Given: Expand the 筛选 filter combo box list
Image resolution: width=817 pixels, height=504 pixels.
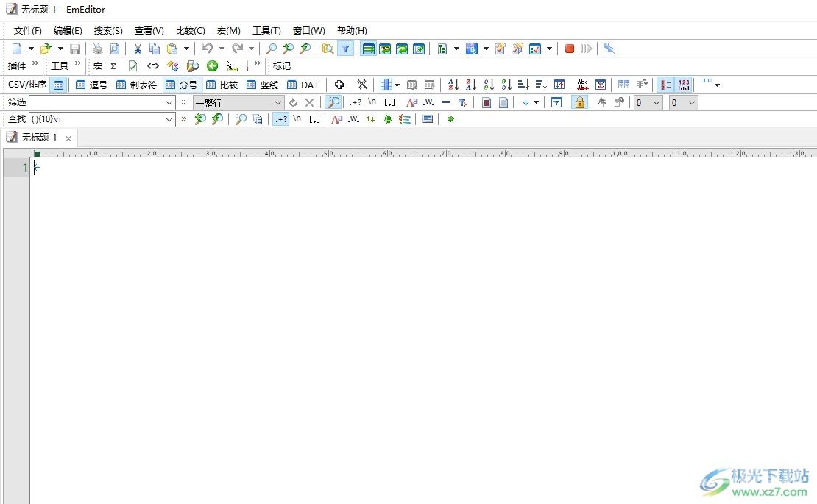Looking at the screenshot, I should [169, 102].
